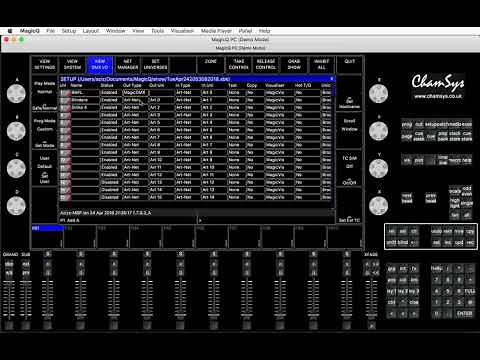Select encoder wheel D on the left
This screenshot has height=360, width=480.
tap(16, 206)
